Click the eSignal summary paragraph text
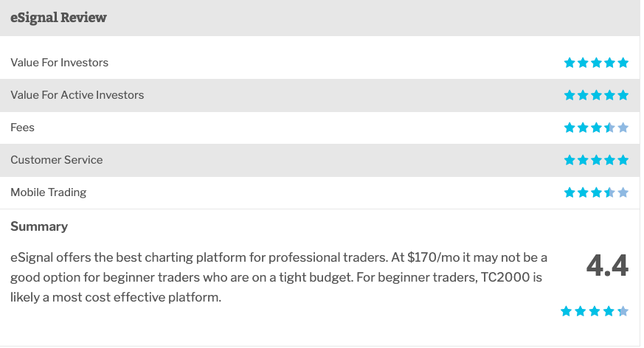The height and width of the screenshot is (348, 644). [x=278, y=277]
